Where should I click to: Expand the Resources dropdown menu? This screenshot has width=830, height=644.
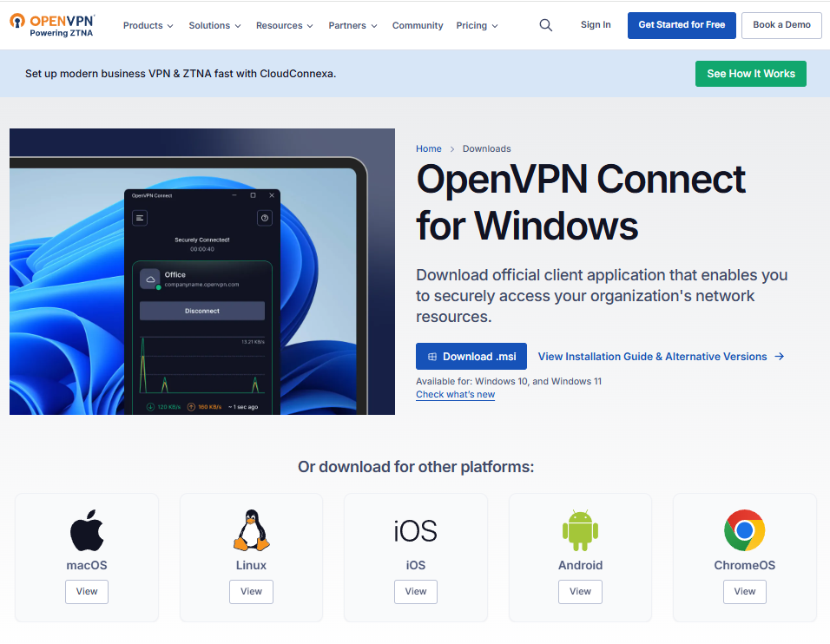pyautogui.click(x=284, y=25)
